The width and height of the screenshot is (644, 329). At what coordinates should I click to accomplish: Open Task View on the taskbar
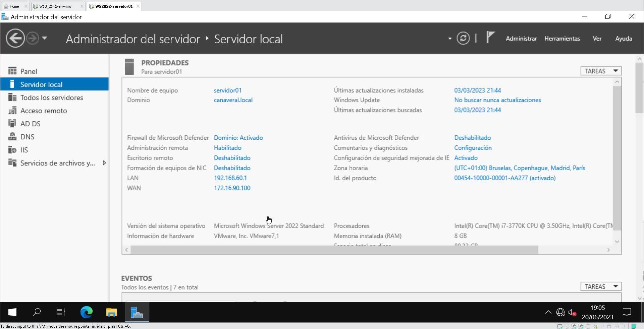tap(61, 313)
